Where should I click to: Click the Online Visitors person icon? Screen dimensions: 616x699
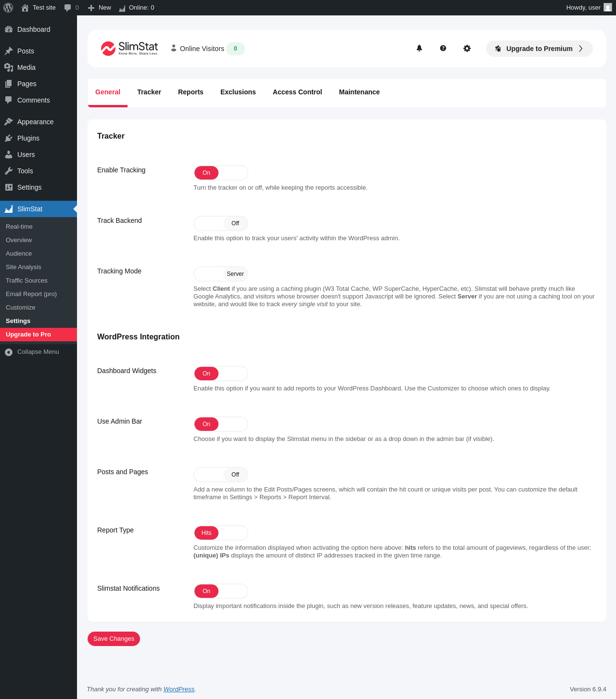(x=174, y=48)
